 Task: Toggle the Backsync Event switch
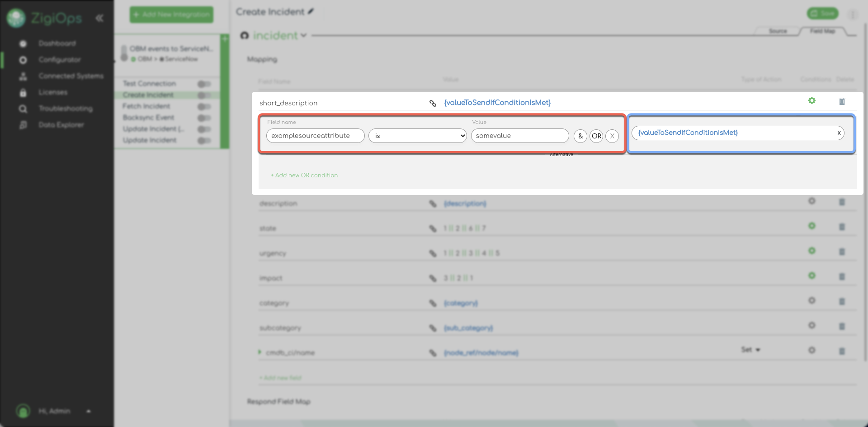[x=204, y=118]
